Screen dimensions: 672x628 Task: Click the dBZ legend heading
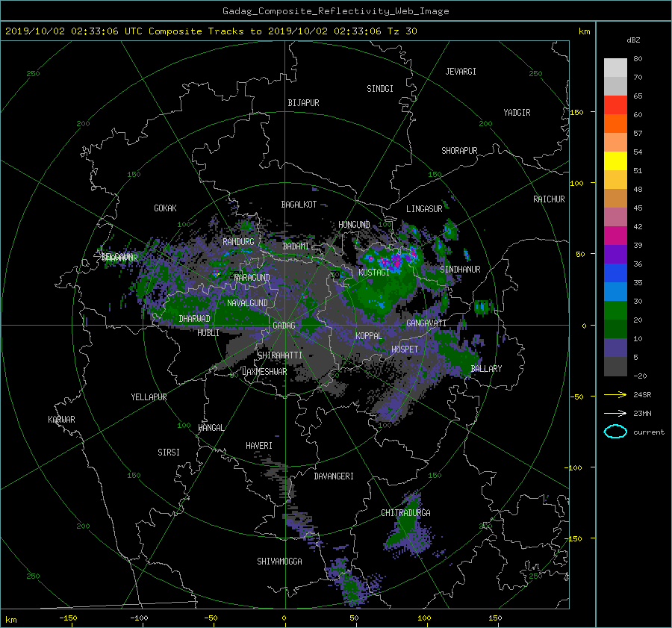(633, 40)
